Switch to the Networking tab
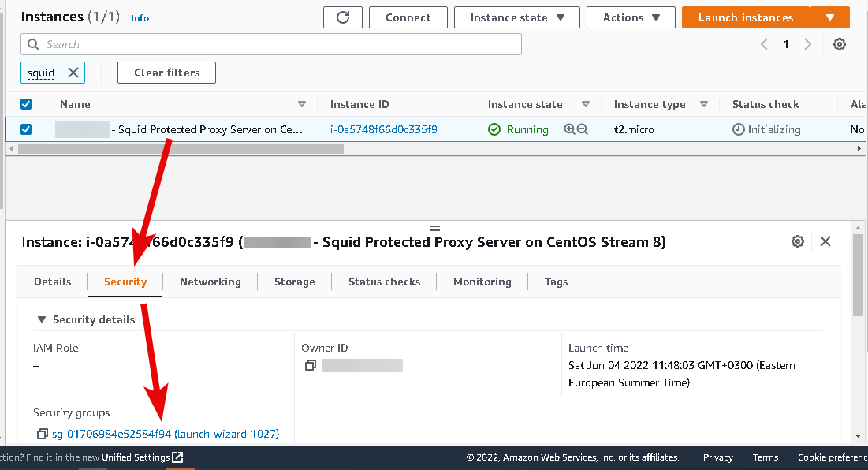 pos(210,282)
